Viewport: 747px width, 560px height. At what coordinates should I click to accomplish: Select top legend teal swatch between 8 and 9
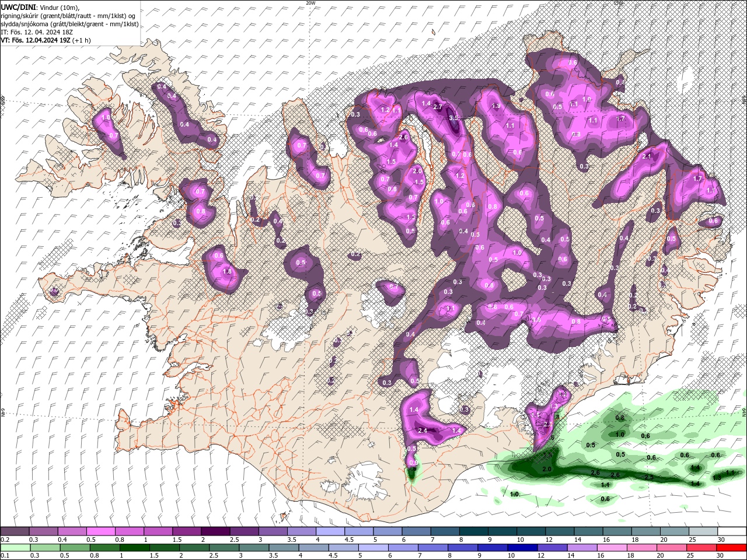474,531
